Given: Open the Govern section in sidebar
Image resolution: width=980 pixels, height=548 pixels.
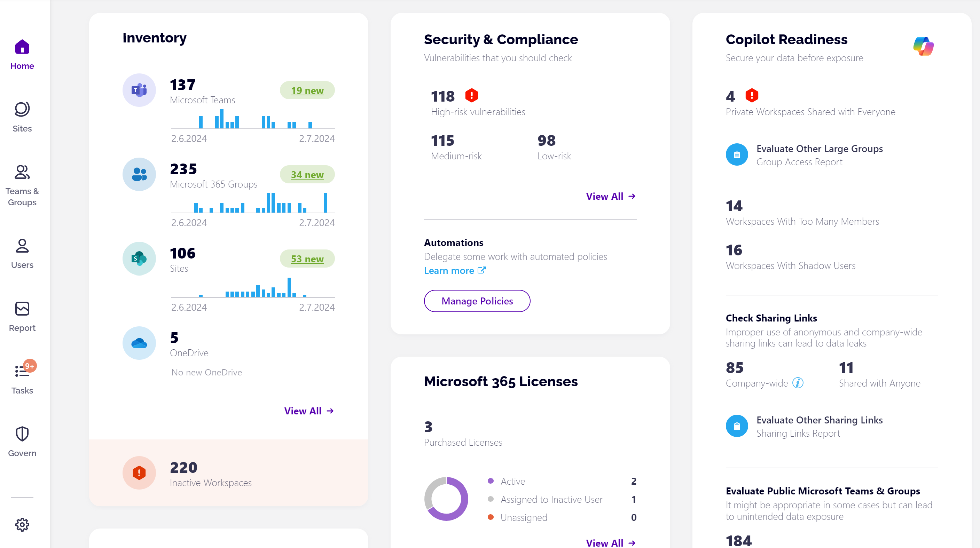Looking at the screenshot, I should click(22, 442).
